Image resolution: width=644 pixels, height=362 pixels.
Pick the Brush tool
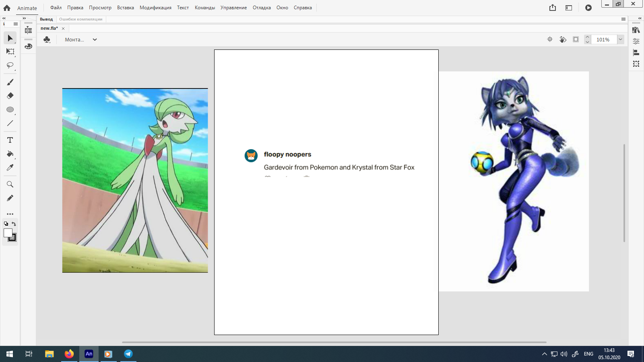tap(10, 82)
